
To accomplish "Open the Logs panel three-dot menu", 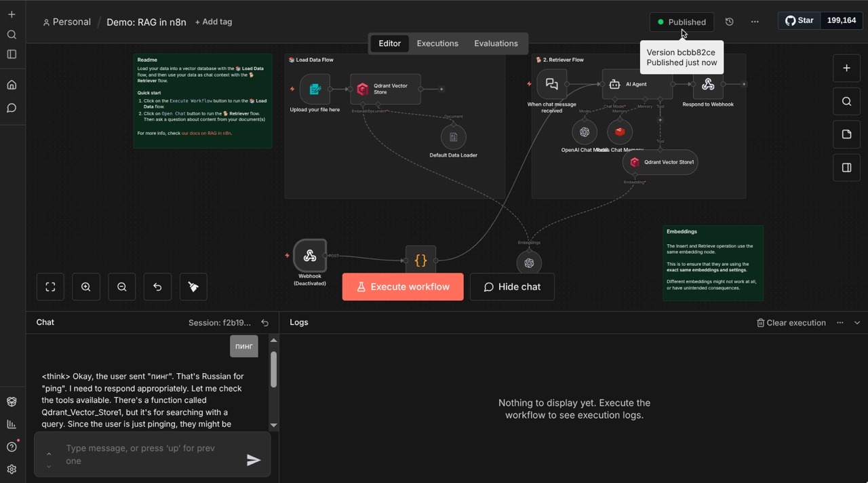I will pyautogui.click(x=840, y=323).
